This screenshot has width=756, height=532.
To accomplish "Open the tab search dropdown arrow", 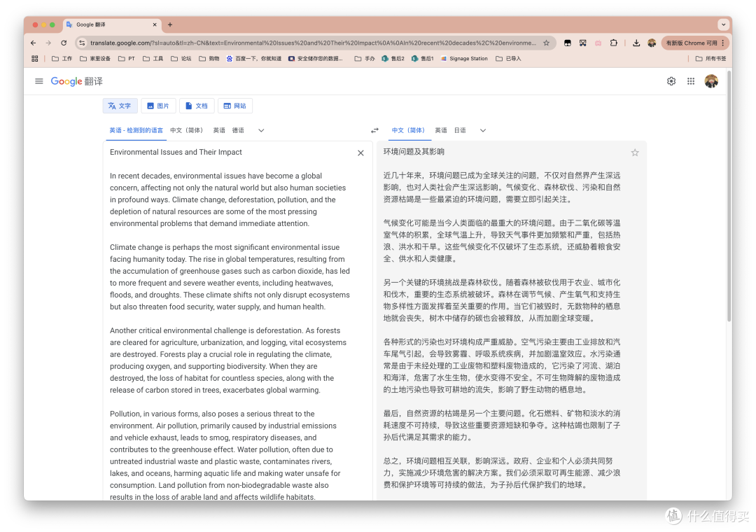I will pyautogui.click(x=723, y=24).
